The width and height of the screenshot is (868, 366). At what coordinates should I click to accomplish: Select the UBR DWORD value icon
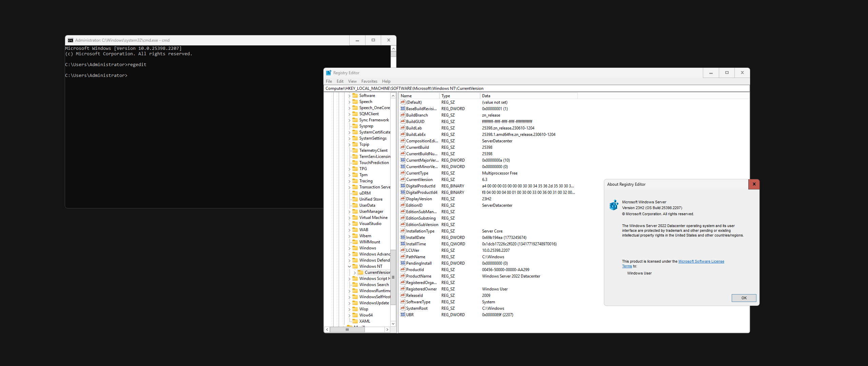point(403,315)
